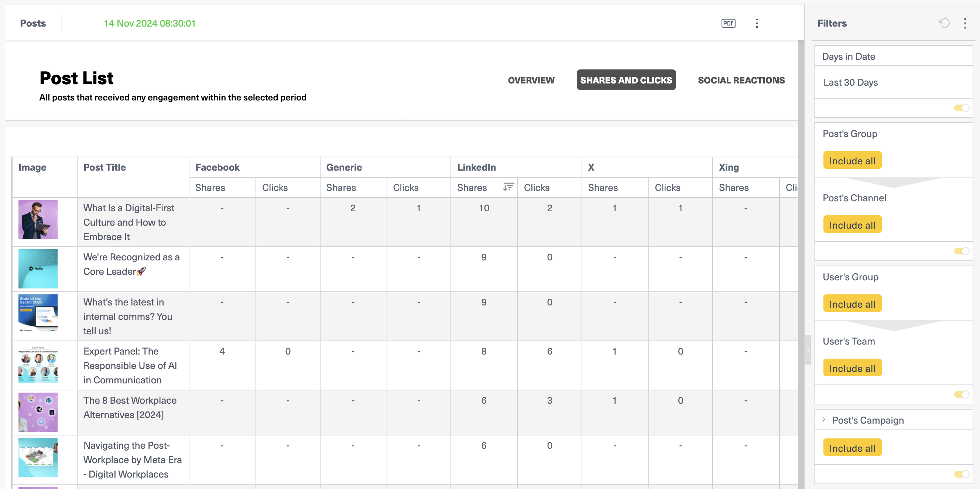Viewport: 980px width, 489px height.
Task: Switch to the Overview tab
Action: tap(531, 80)
